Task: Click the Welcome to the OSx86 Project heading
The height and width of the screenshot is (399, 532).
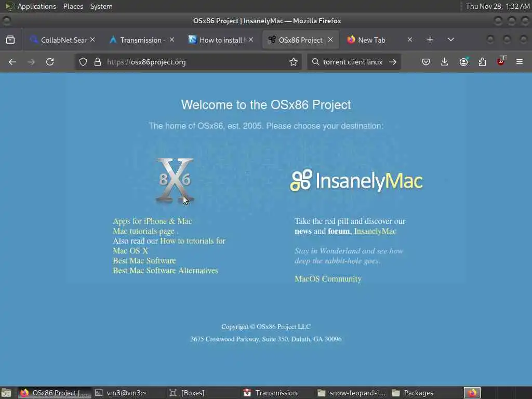Action: 265,105
